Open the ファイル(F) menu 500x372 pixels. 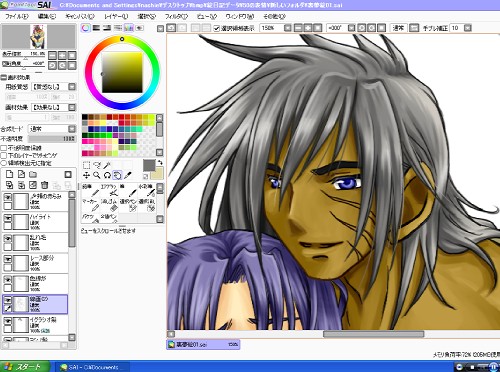point(17,16)
